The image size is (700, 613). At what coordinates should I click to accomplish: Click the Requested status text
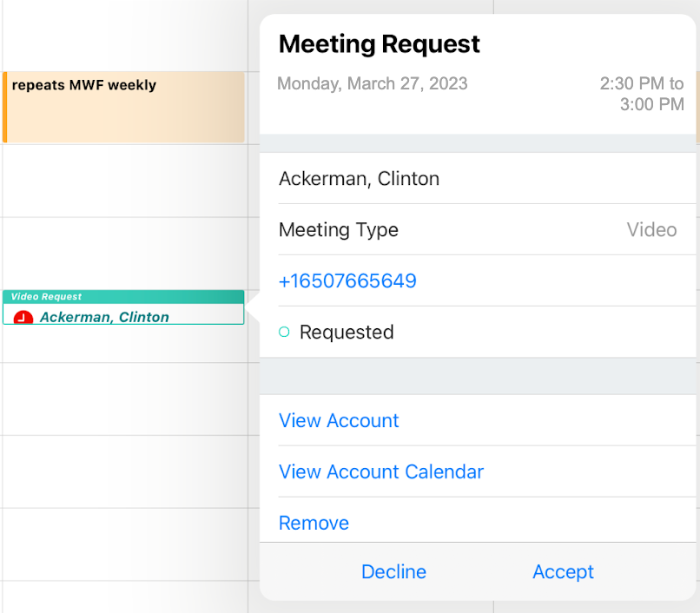click(347, 333)
